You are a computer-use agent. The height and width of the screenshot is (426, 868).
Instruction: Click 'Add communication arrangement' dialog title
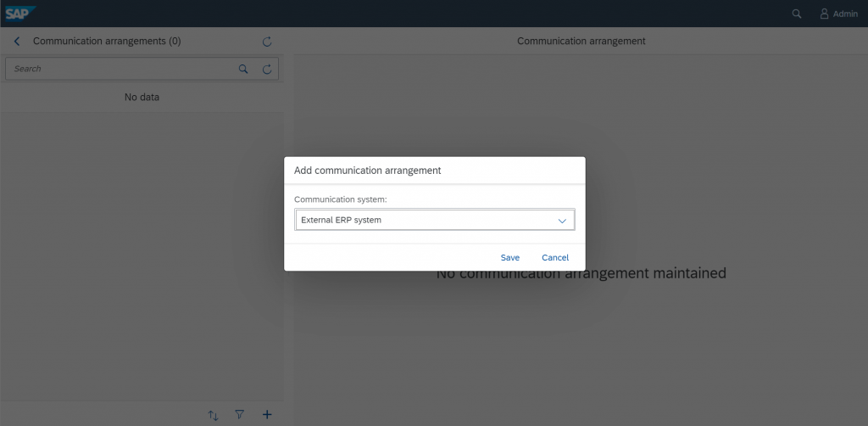pos(368,171)
